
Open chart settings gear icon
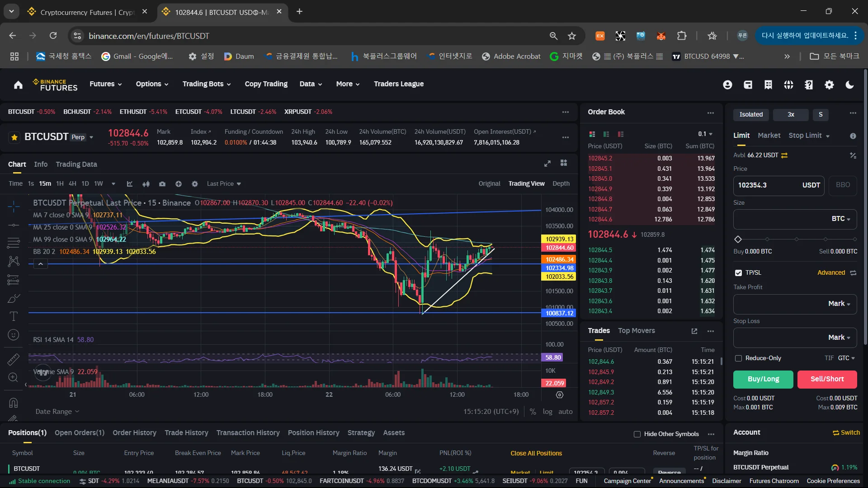click(195, 184)
